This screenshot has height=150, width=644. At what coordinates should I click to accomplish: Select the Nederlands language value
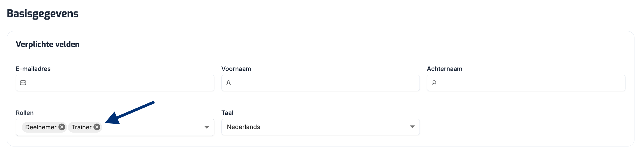click(244, 127)
